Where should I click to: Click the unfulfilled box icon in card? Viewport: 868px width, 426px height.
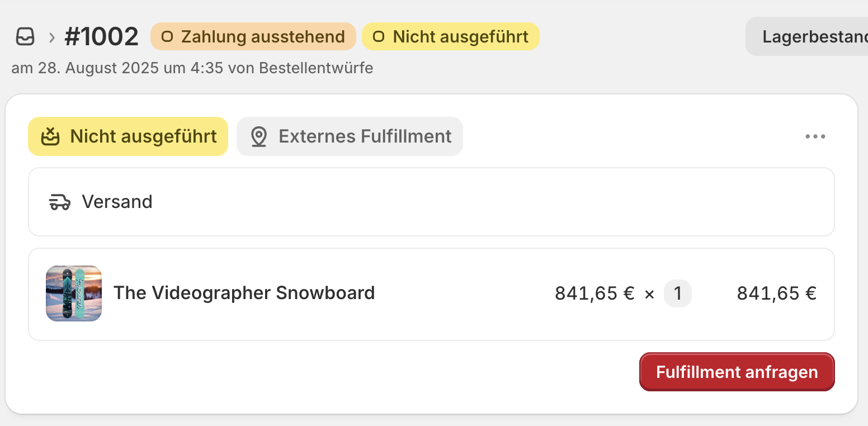pyautogui.click(x=51, y=136)
